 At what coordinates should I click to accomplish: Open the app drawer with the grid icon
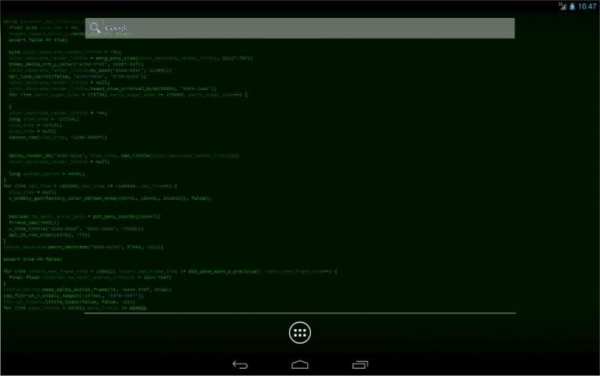click(x=300, y=332)
